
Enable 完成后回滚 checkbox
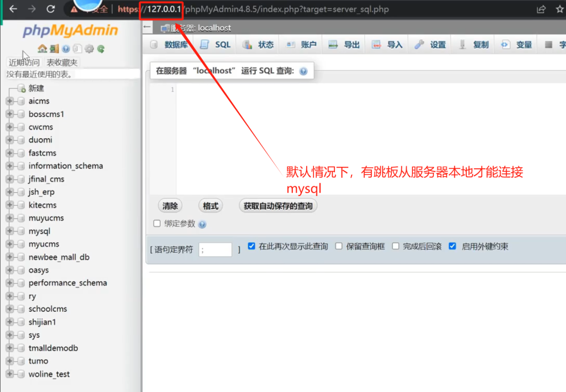point(396,246)
